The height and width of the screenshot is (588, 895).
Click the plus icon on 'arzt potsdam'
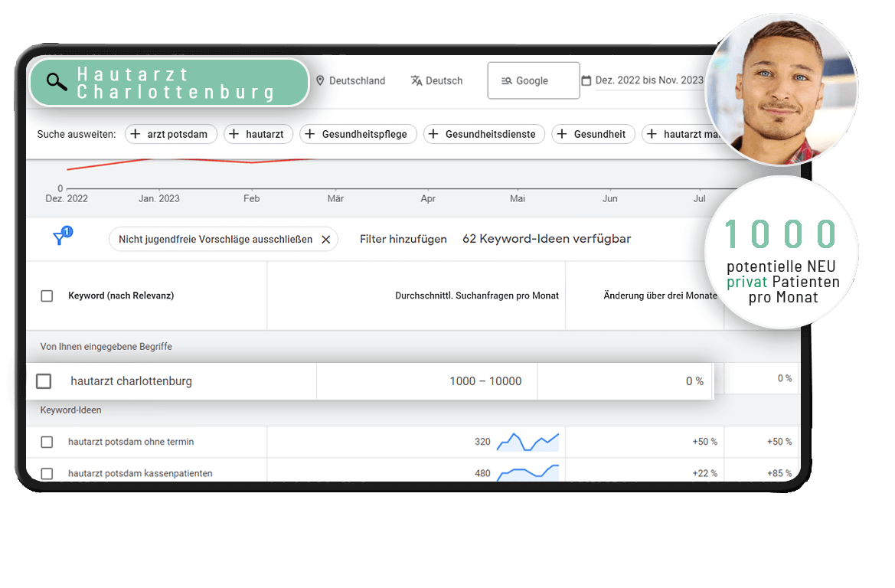pos(136,134)
